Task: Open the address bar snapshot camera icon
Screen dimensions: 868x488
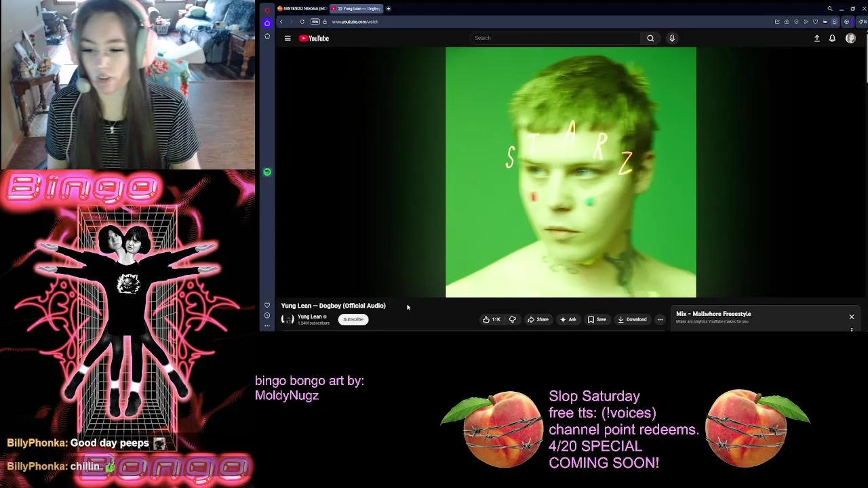Action: click(x=787, y=22)
